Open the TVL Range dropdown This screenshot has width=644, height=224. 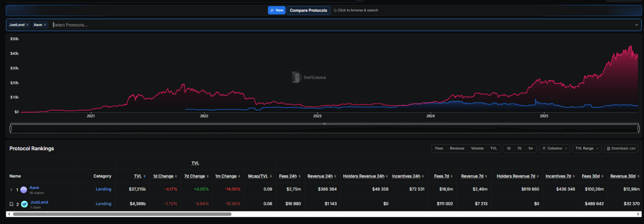[587, 148]
